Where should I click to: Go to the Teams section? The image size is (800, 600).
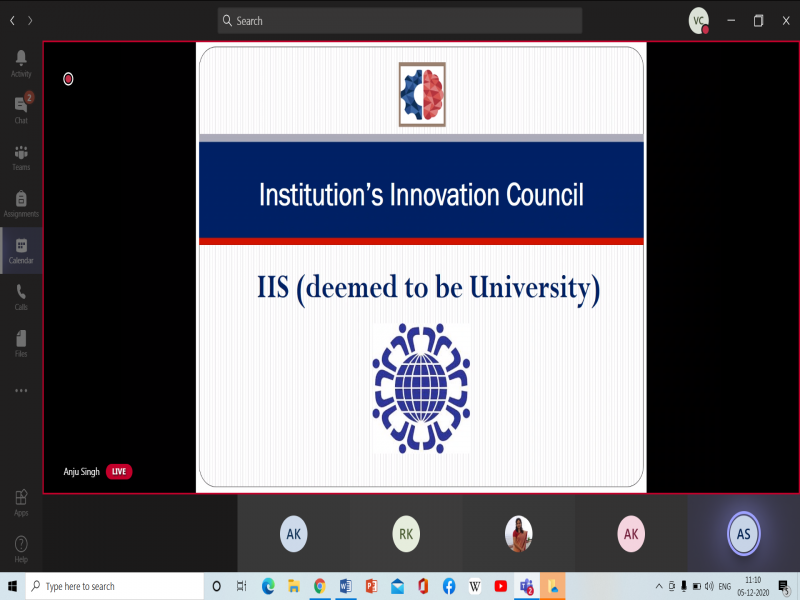(x=21, y=156)
